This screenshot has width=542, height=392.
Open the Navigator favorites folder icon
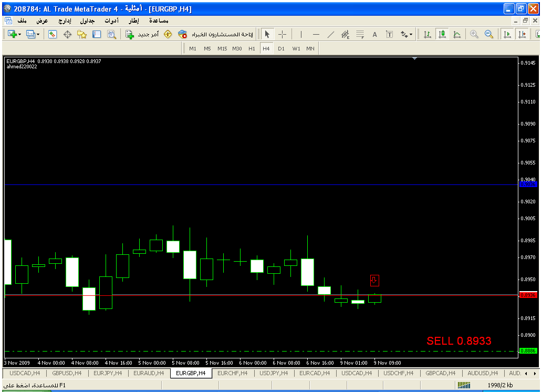(x=82, y=34)
